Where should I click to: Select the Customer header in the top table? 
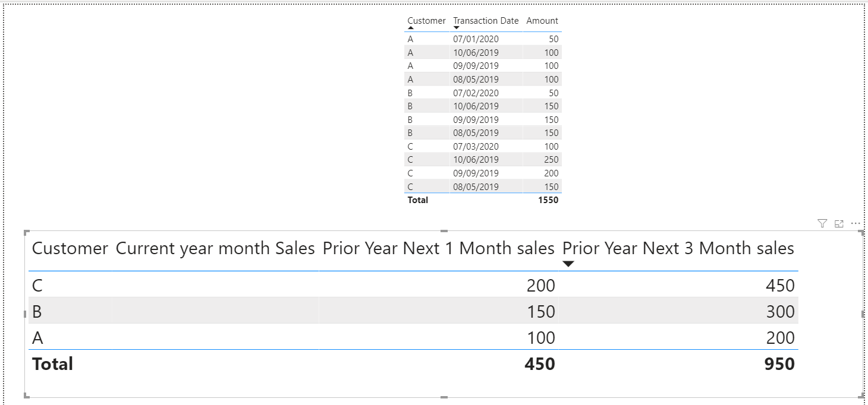(x=426, y=21)
